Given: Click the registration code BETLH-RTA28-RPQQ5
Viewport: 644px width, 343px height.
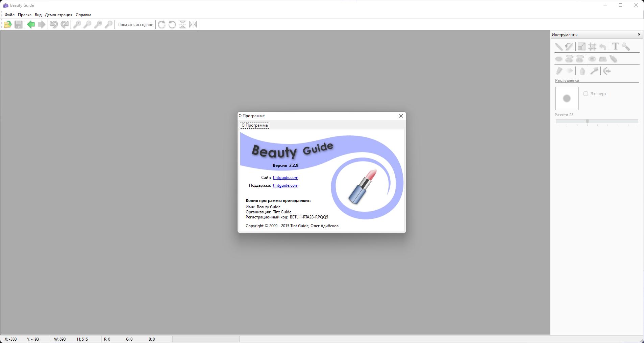Looking at the screenshot, I should (309, 217).
